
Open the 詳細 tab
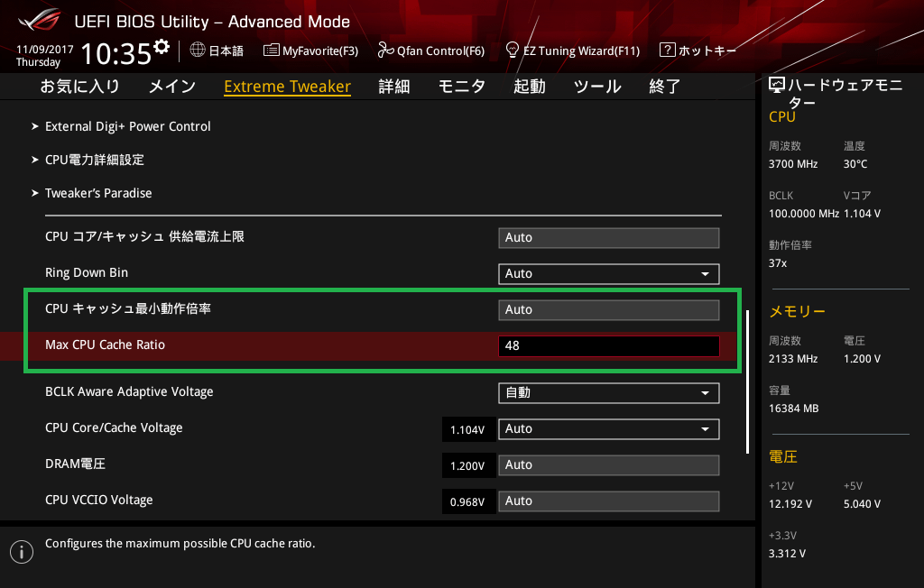pyautogui.click(x=394, y=87)
